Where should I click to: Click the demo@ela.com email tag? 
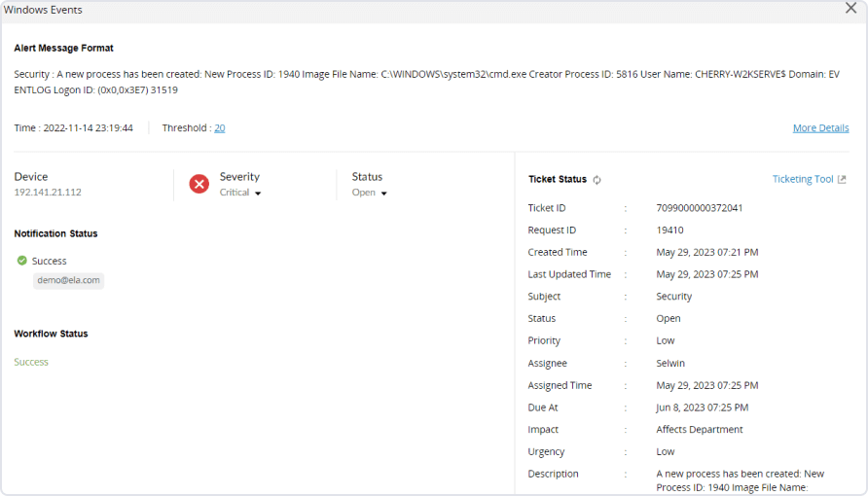click(x=68, y=280)
